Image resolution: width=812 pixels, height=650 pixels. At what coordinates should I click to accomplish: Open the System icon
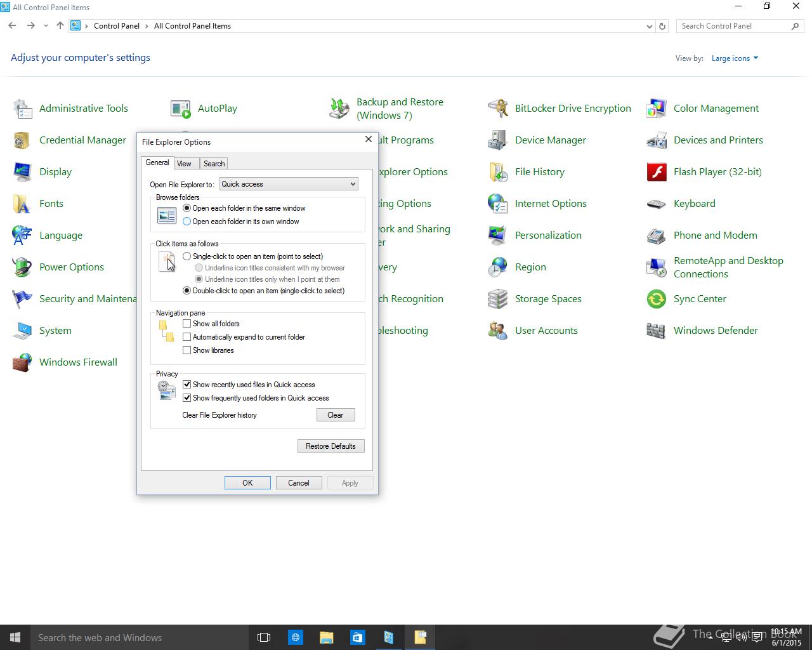22,331
